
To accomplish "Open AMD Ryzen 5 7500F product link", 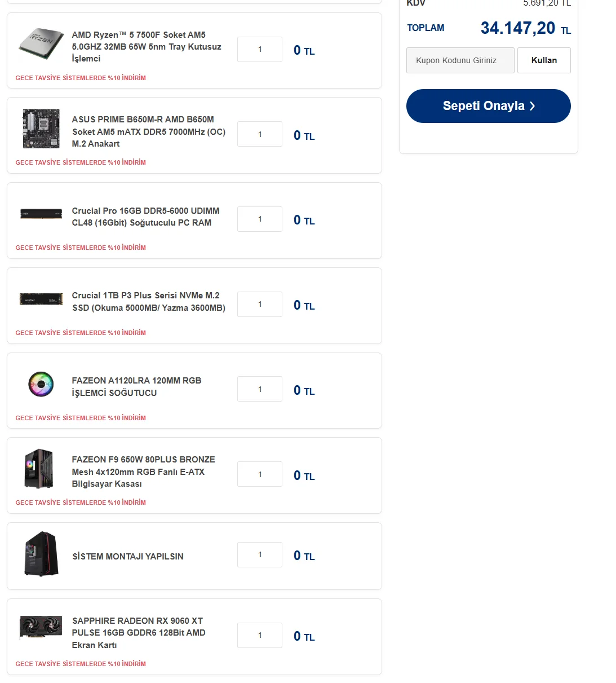I will pos(147,47).
